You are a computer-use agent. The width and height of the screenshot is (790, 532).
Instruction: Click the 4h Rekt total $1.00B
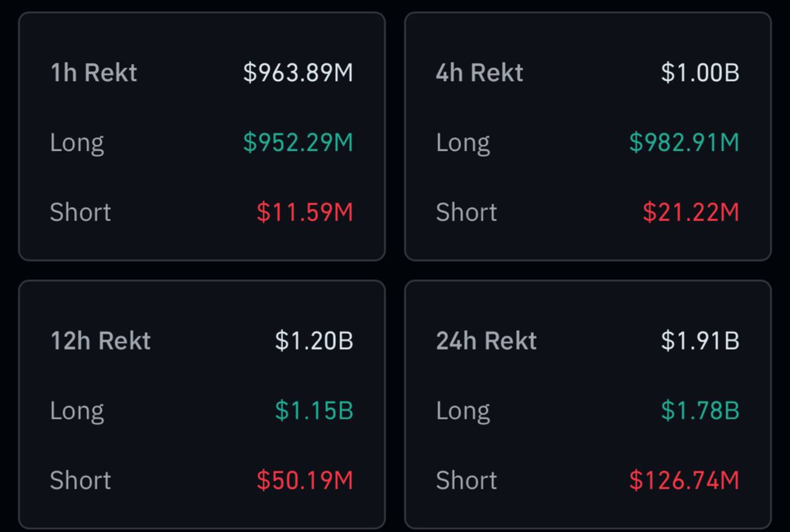point(700,73)
